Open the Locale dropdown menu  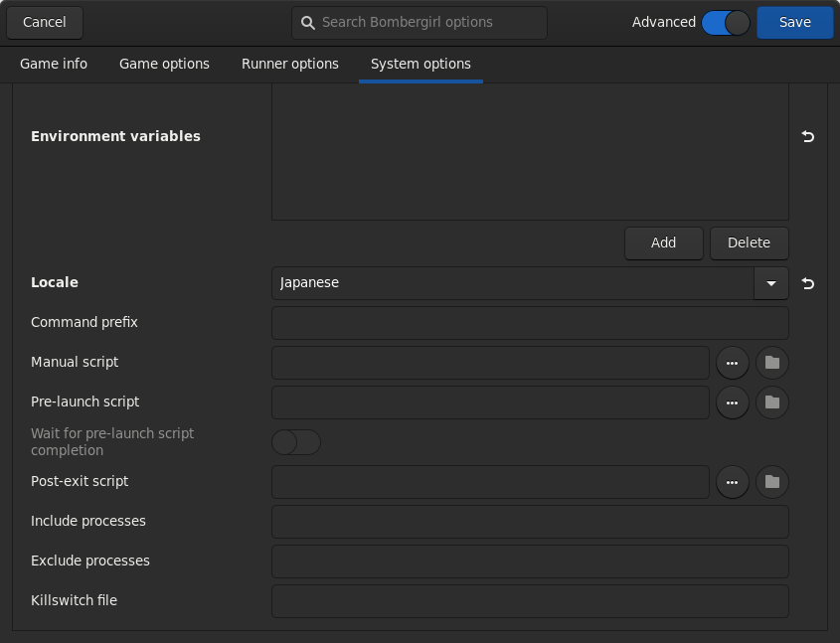tap(771, 283)
